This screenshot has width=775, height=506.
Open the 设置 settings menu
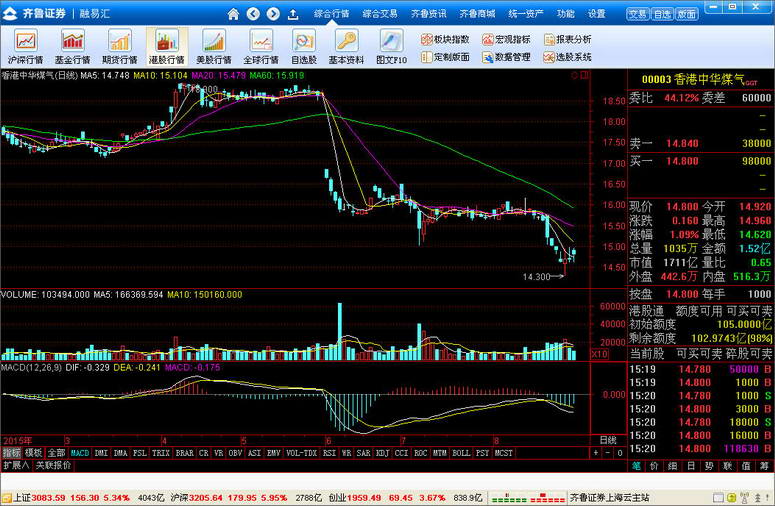[597, 14]
